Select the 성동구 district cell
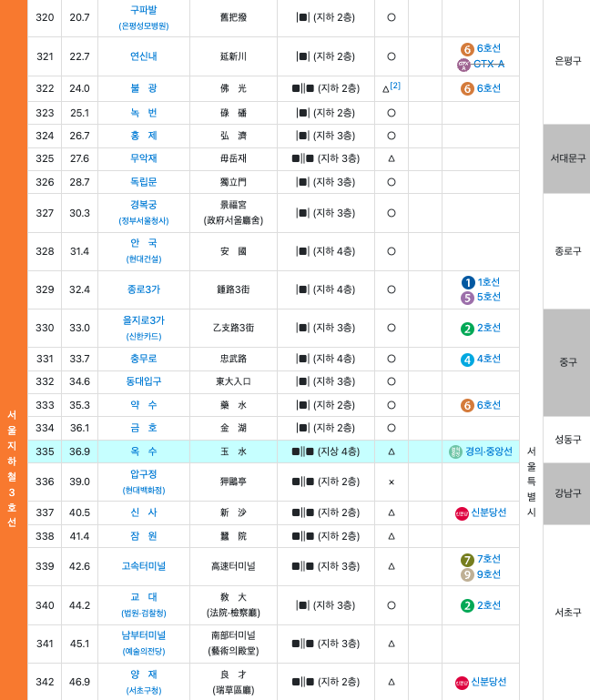Viewport: 590px width, 700px height. tap(567, 440)
